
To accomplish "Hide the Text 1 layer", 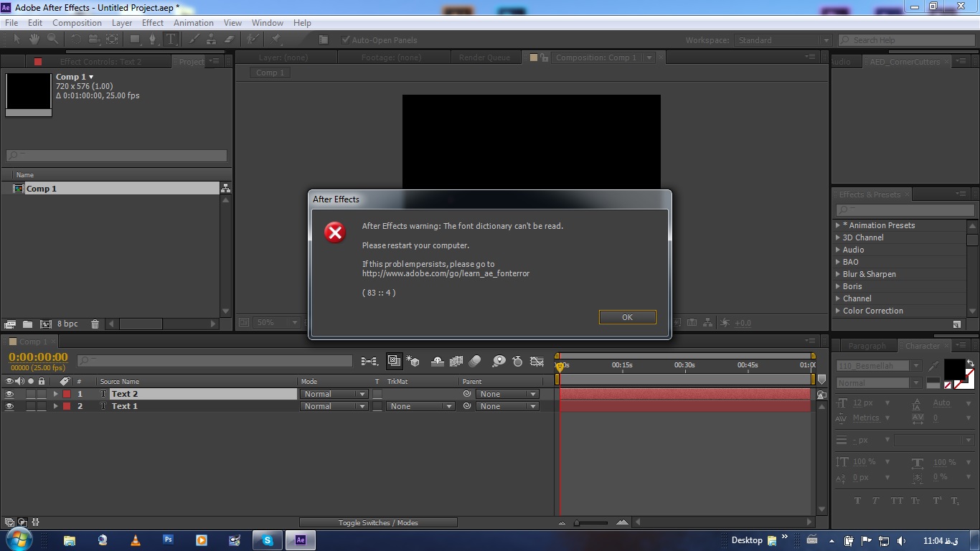I will tap(9, 406).
